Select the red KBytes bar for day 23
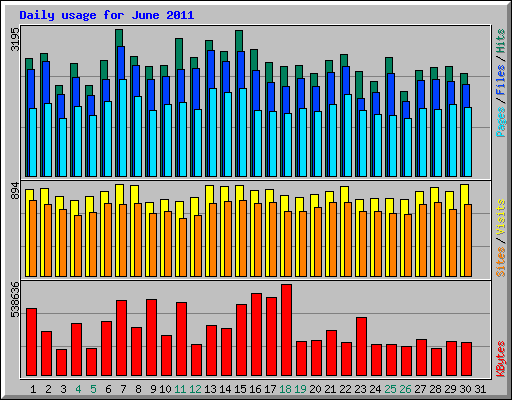The height and width of the screenshot is (400, 512). (x=361, y=347)
